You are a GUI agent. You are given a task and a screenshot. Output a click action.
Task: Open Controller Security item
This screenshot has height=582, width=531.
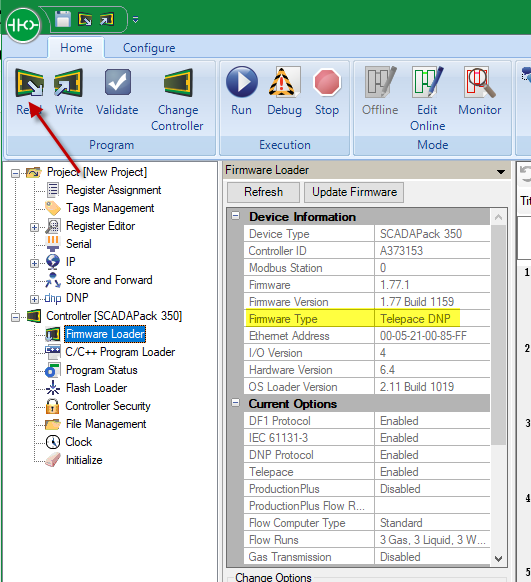[x=108, y=406]
